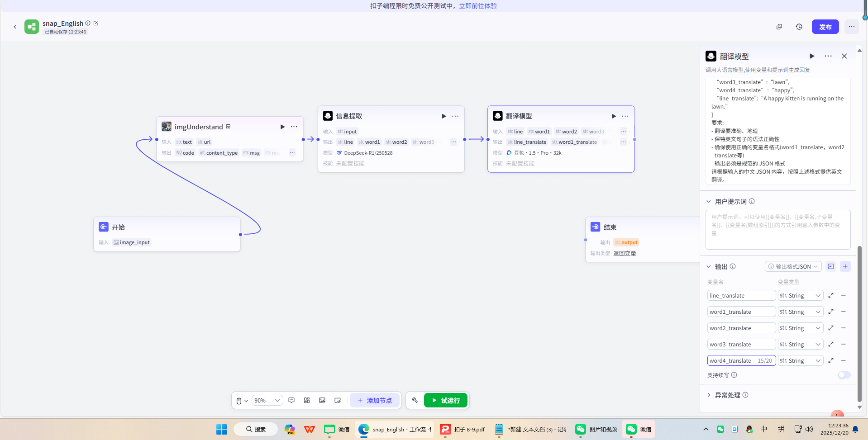Viewport: 868px width, 440px height.
Task: Expand description for word4_translate row
Action: (831, 360)
